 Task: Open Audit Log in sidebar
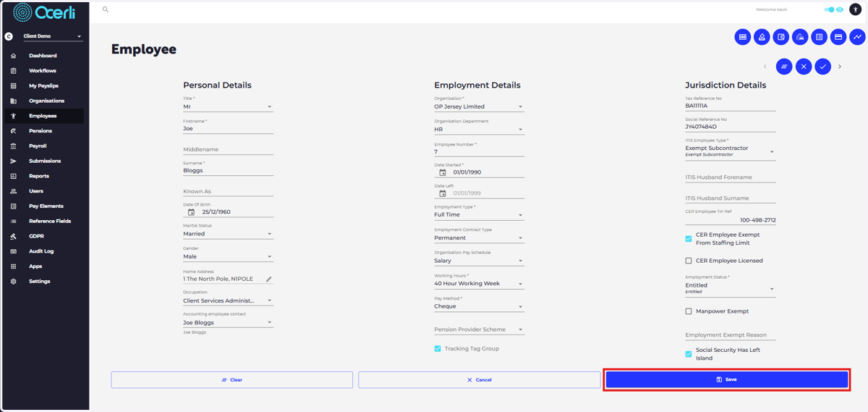(x=43, y=251)
